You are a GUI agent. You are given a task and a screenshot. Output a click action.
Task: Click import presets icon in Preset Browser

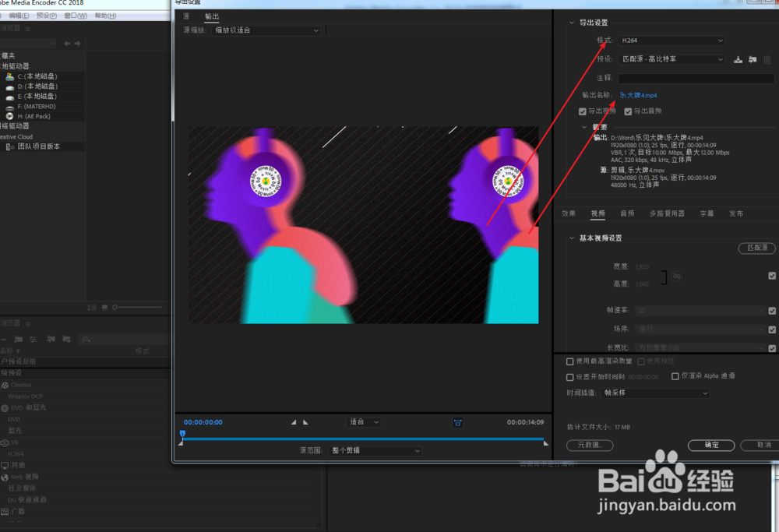51,340
